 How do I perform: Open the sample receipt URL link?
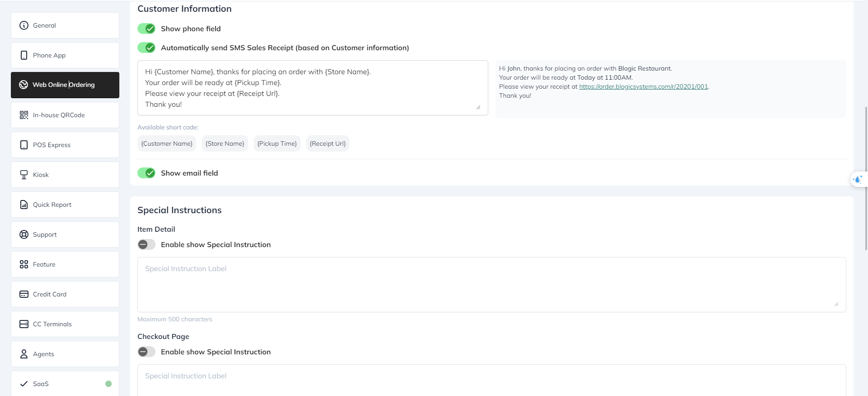coord(643,86)
